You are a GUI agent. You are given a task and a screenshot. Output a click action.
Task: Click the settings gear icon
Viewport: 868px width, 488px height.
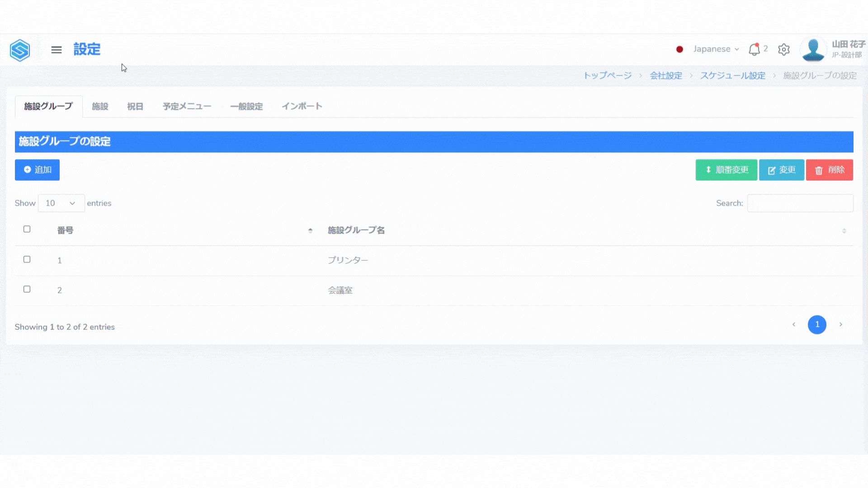(784, 49)
